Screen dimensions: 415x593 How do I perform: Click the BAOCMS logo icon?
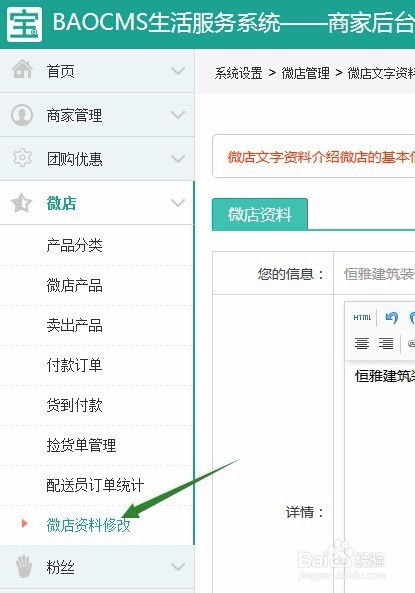(24, 24)
